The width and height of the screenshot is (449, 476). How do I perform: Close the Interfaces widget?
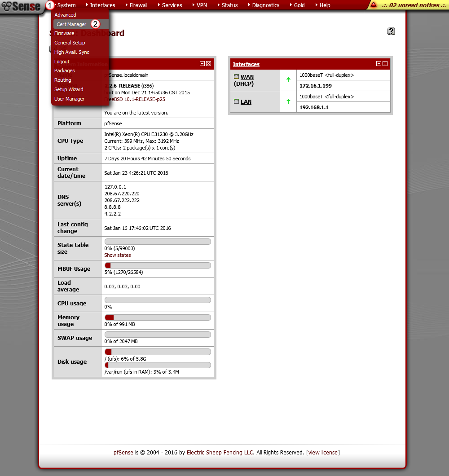(385, 63)
